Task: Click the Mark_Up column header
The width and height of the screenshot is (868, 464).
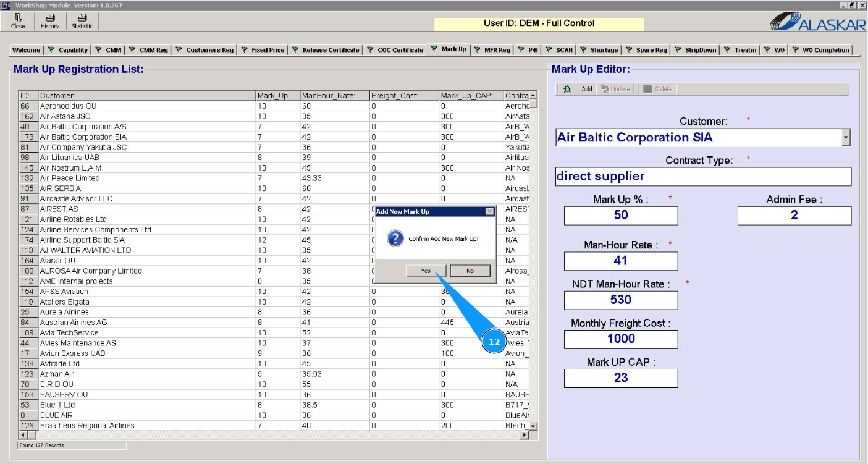Action: point(278,96)
